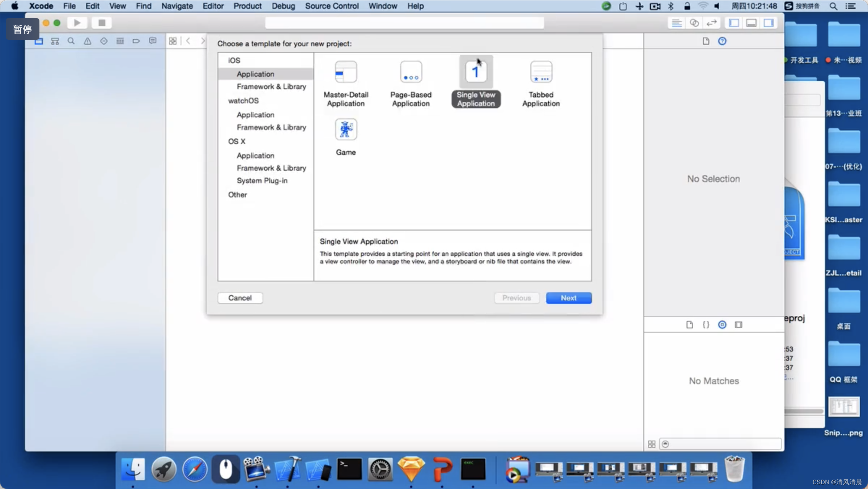Show the Object library
Viewport: 868px width, 489px height.
(722, 325)
